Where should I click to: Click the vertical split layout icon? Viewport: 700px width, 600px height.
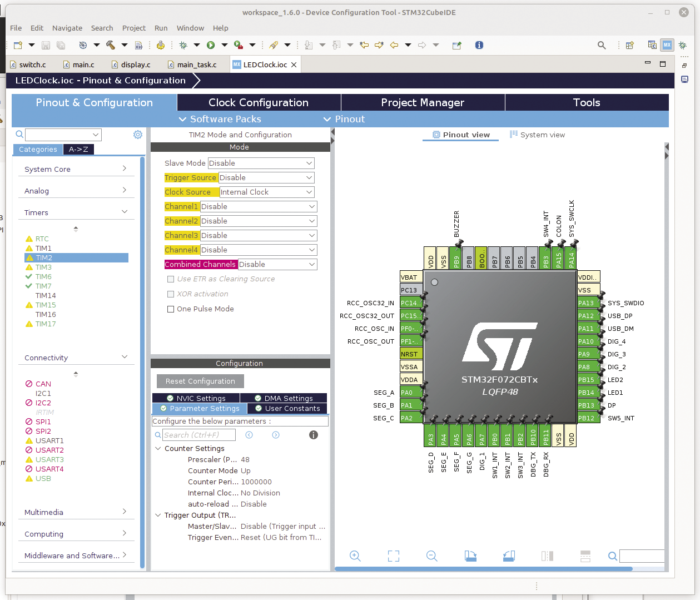pyautogui.click(x=547, y=556)
